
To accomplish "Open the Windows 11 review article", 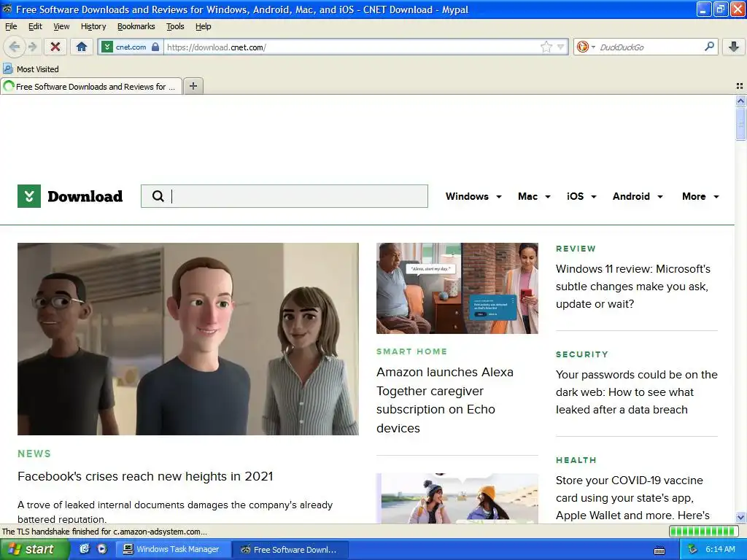I will (633, 286).
